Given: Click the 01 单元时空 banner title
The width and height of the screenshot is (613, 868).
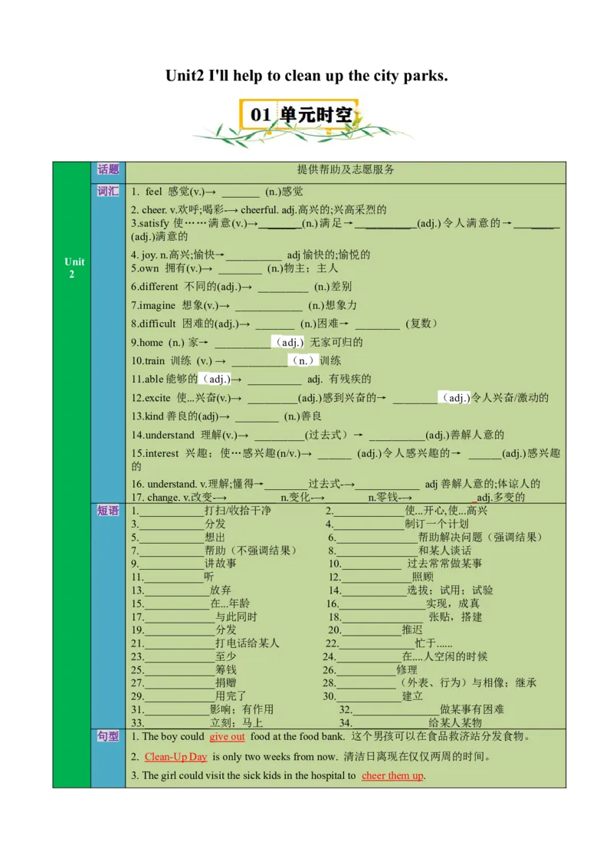Looking at the screenshot, I should pos(299,113).
